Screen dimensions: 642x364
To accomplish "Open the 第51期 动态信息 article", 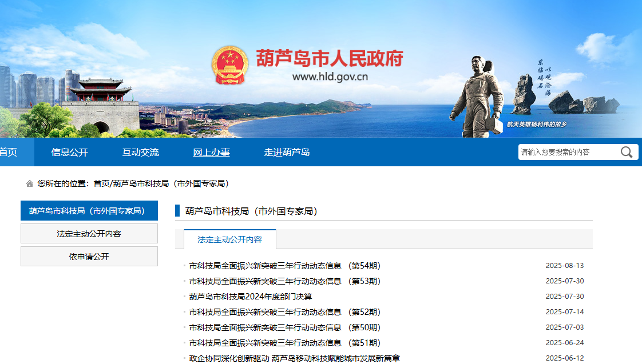I will tap(284, 343).
